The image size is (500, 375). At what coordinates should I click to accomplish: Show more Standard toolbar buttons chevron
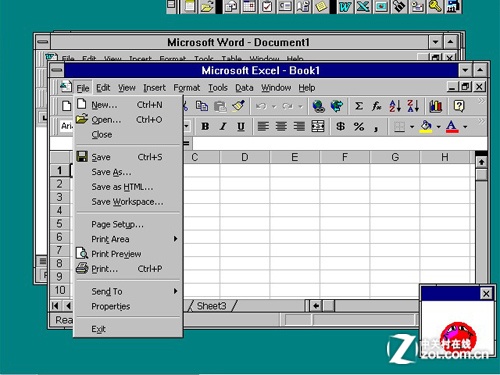[x=481, y=101]
